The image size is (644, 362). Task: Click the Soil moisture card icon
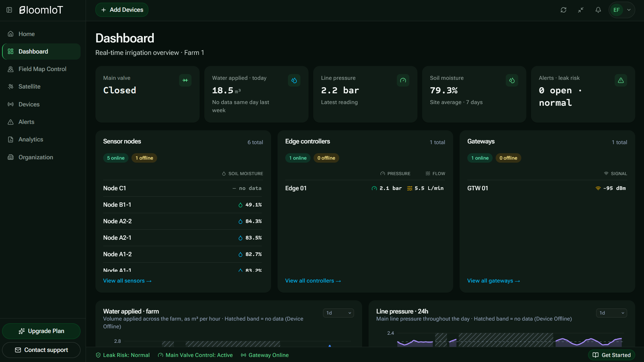(512, 80)
